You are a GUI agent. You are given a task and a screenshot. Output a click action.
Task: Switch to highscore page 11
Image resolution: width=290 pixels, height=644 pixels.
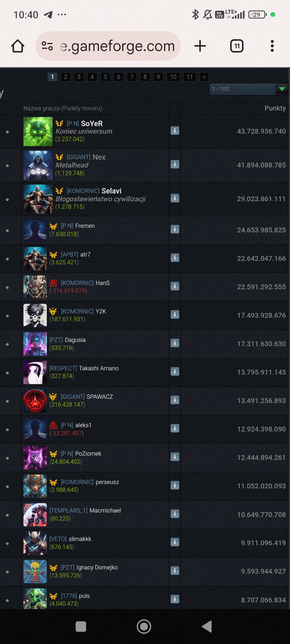pyautogui.click(x=190, y=77)
